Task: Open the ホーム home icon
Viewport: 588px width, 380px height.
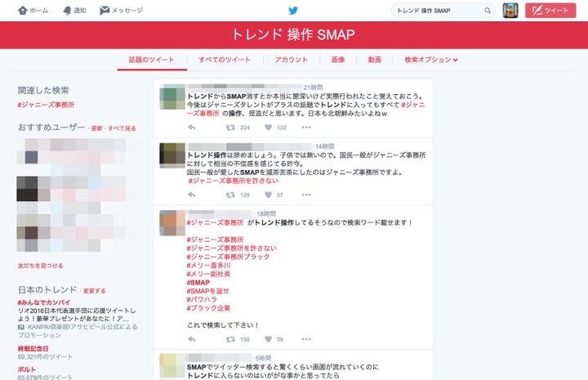Action: 22,11
